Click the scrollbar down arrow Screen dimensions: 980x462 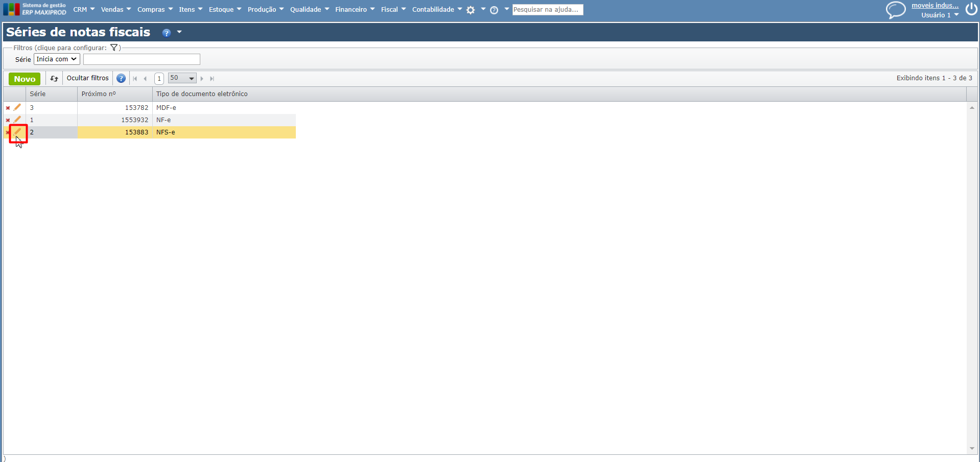point(972,449)
